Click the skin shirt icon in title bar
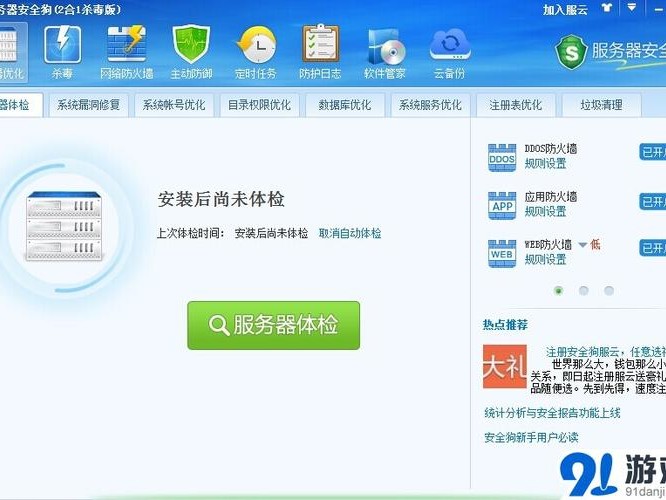The width and height of the screenshot is (666, 500). point(607,8)
